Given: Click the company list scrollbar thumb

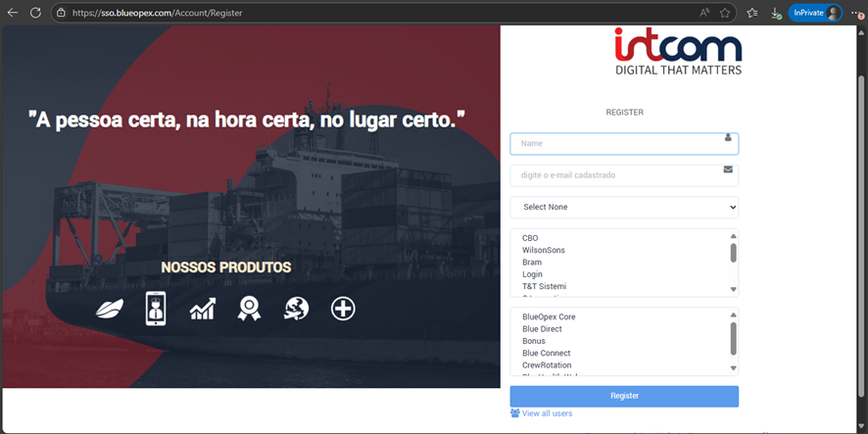Looking at the screenshot, I should (734, 253).
